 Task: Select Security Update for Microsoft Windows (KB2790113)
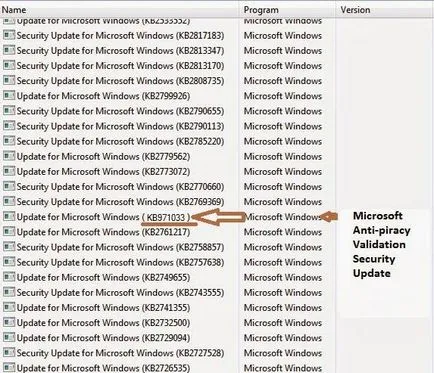click(x=120, y=126)
